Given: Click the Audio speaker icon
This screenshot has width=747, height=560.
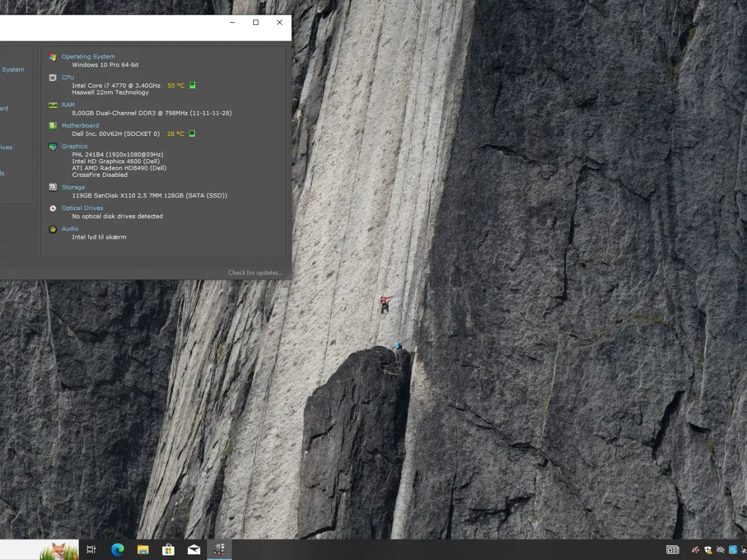Looking at the screenshot, I should (x=53, y=229).
